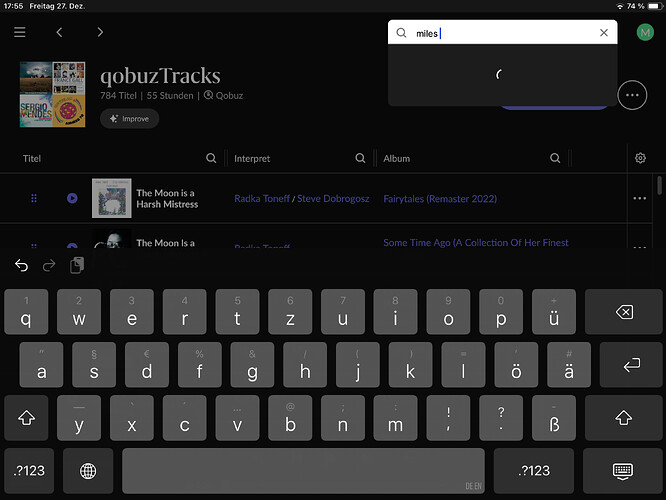The height and width of the screenshot is (500, 666).
Task: Tap the q key
Action: 26,312
